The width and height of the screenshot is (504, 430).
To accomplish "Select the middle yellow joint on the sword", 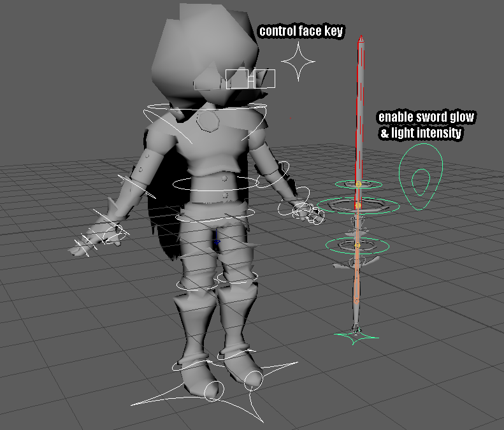I will click(357, 206).
